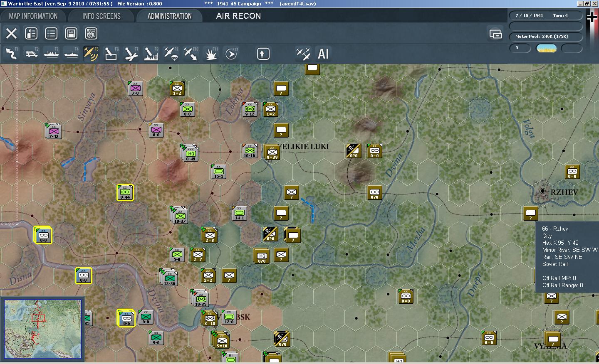Select the F11 explosion mode icon

pyautogui.click(x=211, y=54)
